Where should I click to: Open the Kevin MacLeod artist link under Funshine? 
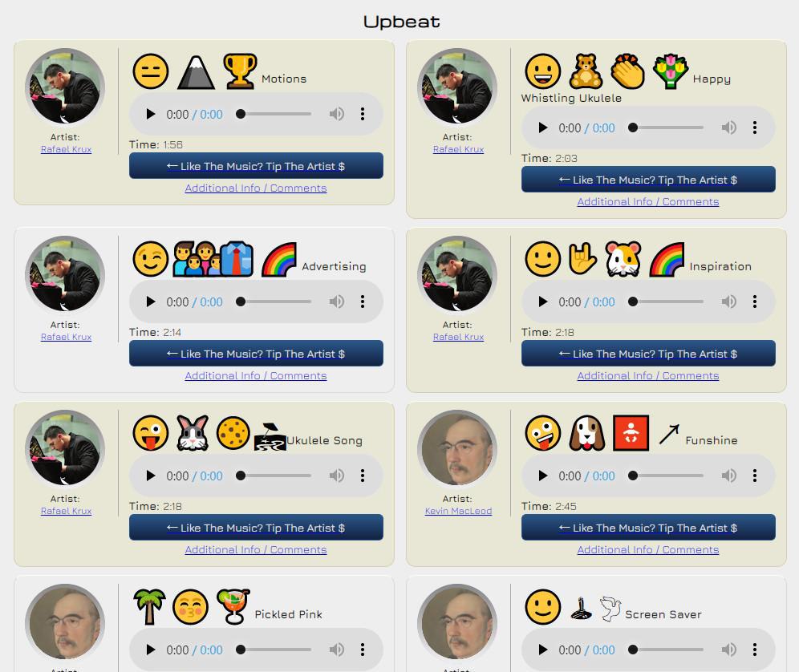pyautogui.click(x=458, y=511)
